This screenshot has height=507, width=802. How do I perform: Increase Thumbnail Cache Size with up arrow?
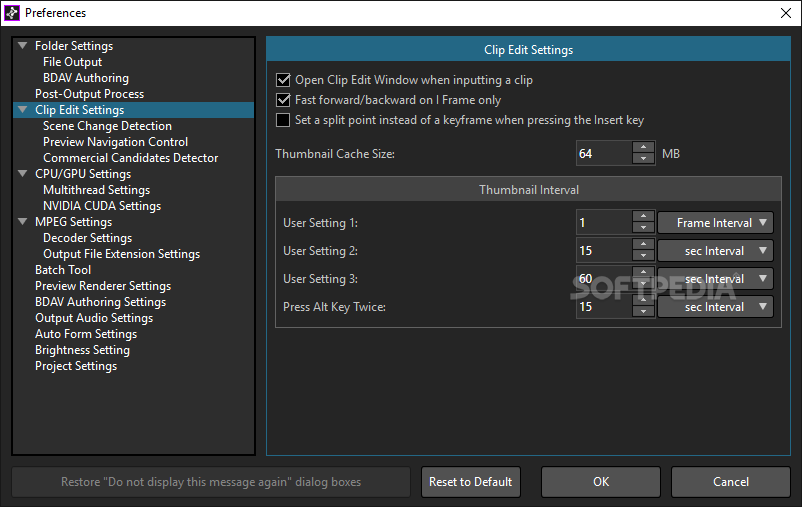tap(643, 147)
